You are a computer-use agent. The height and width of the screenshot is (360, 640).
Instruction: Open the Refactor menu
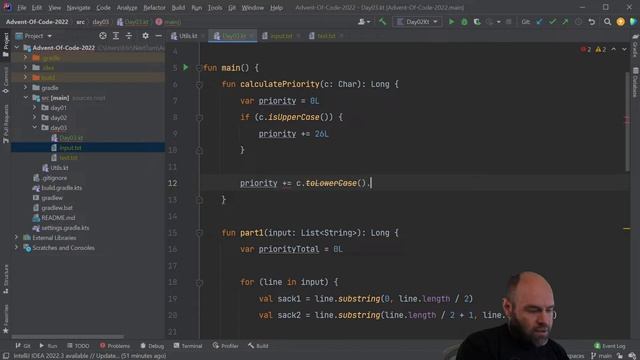[154, 7]
